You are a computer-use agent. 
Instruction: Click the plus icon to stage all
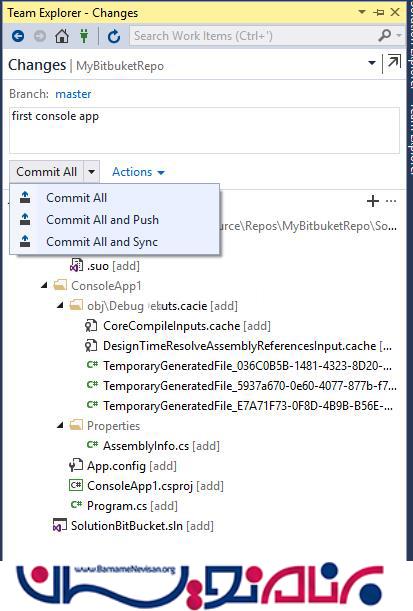373,201
